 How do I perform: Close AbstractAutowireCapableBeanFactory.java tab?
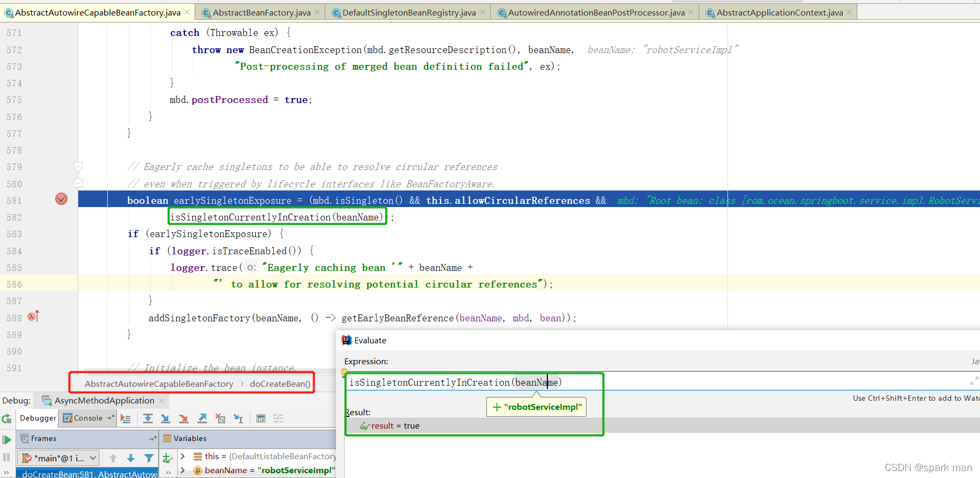[x=187, y=12]
